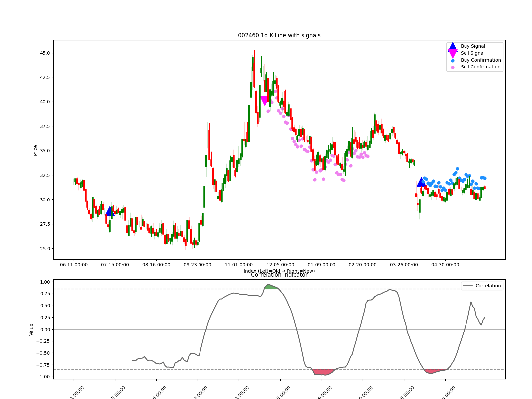
Task: Click the 0.00 correlation tick label
Action: pyautogui.click(x=45, y=329)
